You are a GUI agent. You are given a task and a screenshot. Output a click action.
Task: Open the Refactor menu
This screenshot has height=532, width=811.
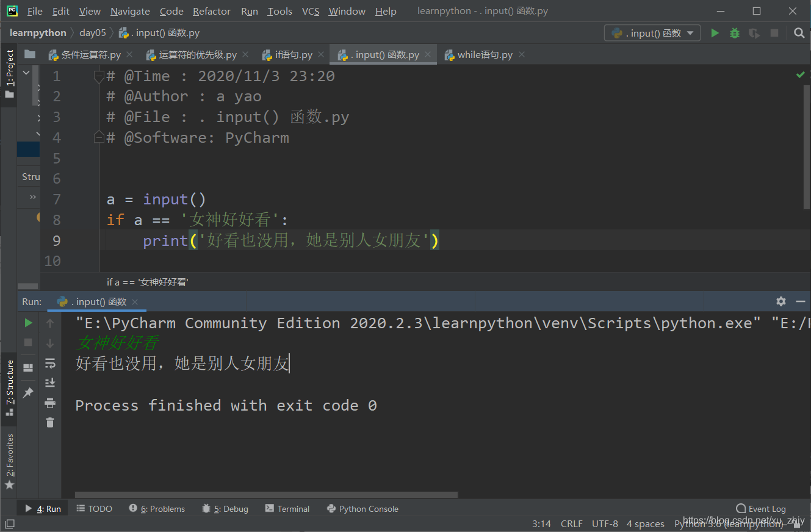tap(212, 11)
